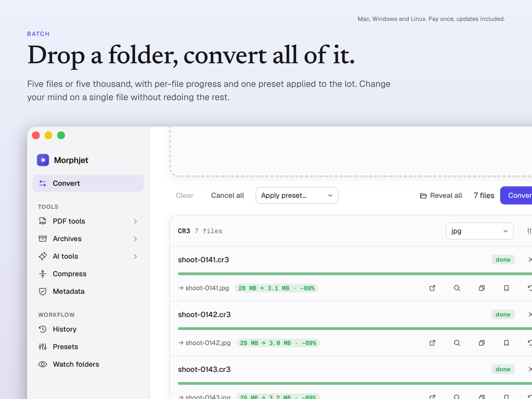Open shoot-0141.jpg in external app icon
The height and width of the screenshot is (399, 532).
coord(432,288)
